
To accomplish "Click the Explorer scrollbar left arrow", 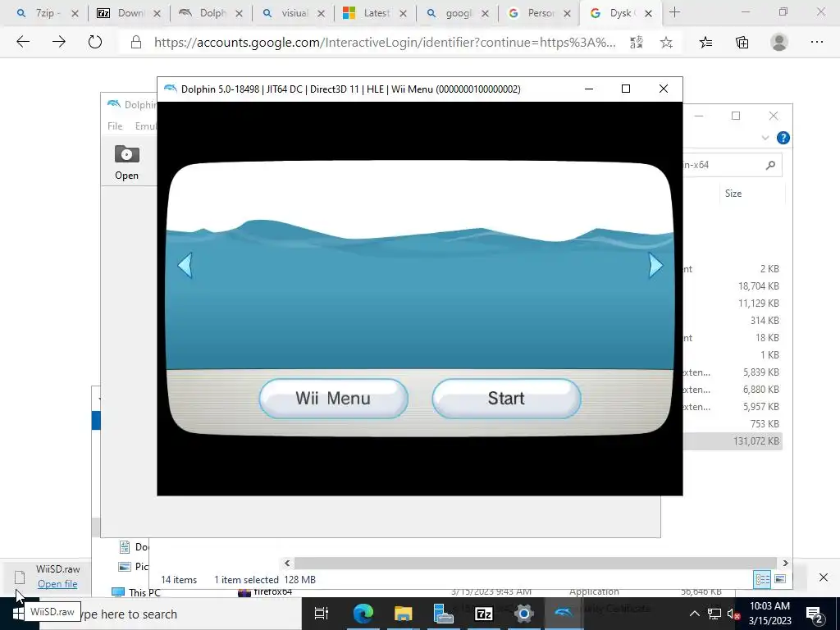I will click(x=287, y=563).
